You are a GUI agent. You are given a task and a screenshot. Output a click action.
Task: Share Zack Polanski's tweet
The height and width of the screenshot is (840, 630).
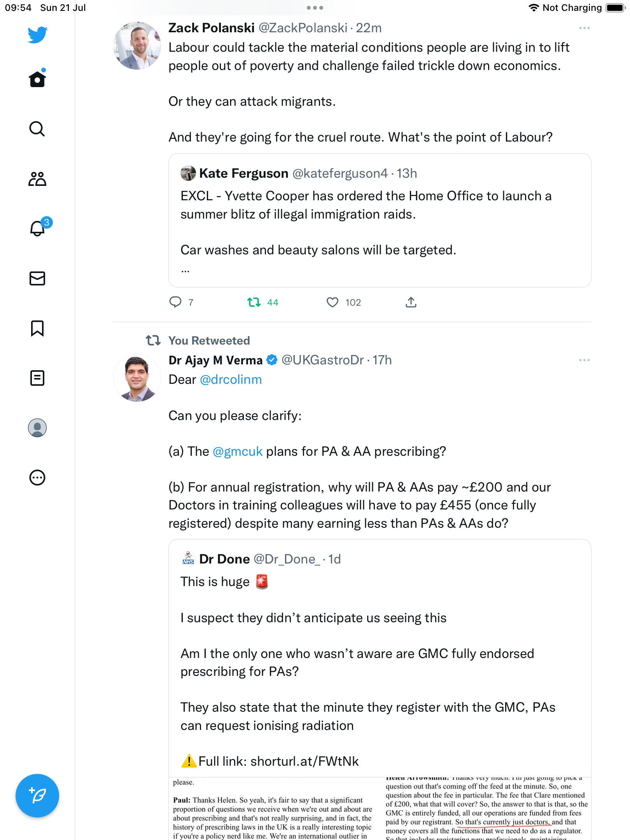point(411,302)
